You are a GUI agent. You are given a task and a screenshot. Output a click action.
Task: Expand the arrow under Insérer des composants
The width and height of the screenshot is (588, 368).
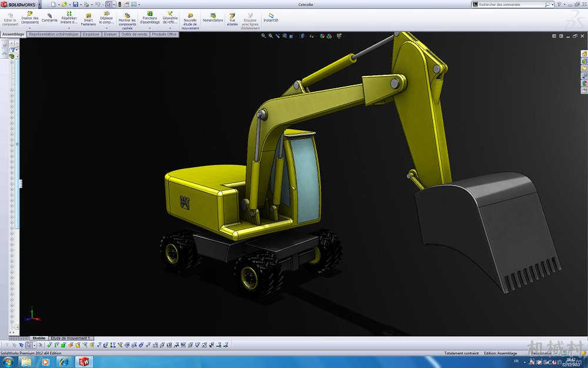[30, 28]
